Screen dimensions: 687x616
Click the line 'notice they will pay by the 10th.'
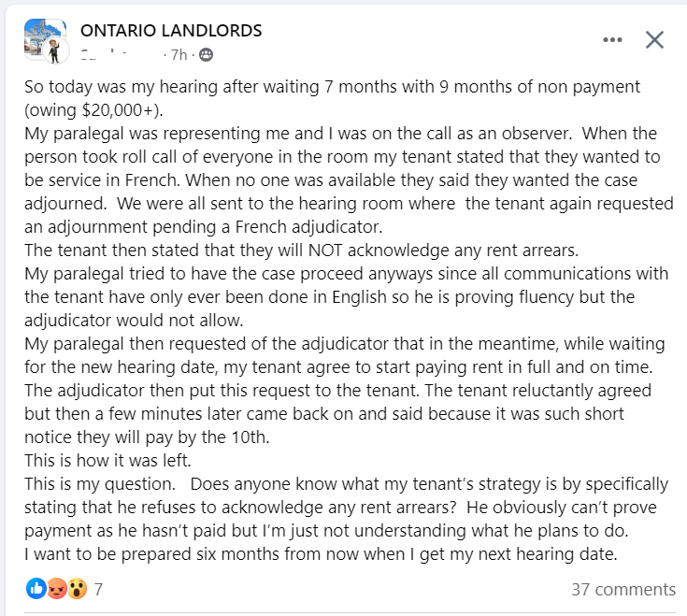click(147, 437)
